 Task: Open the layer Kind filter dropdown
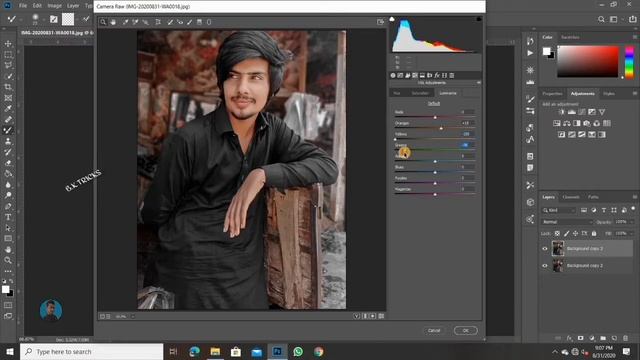559,210
